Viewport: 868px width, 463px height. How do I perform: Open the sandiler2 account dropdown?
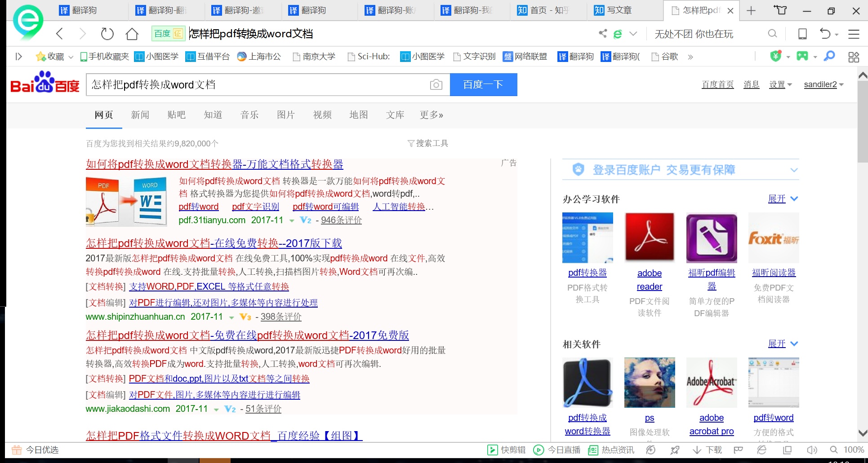point(823,84)
